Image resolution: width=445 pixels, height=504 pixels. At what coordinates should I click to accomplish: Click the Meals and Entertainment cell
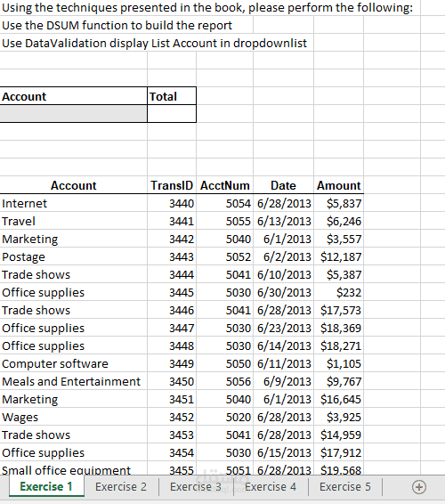coord(73,381)
